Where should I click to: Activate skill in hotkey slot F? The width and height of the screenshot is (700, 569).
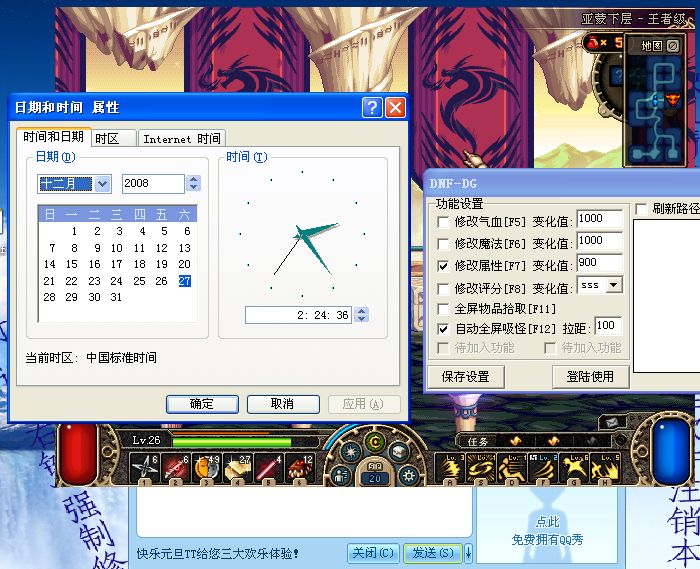pos(543,468)
